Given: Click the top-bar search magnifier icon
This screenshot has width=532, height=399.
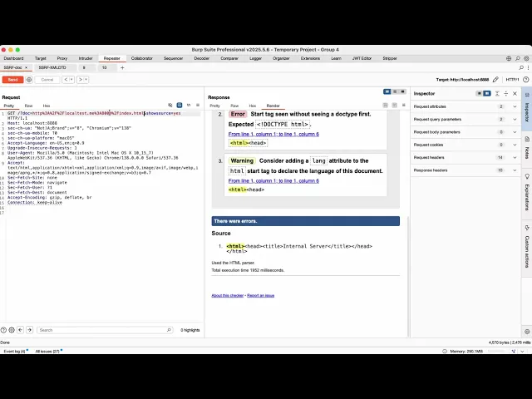Looking at the screenshot, I should click(x=518, y=58).
